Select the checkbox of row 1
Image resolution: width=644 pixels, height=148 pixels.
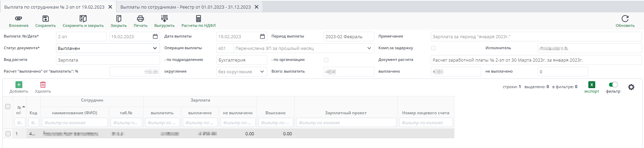[x=8, y=134]
